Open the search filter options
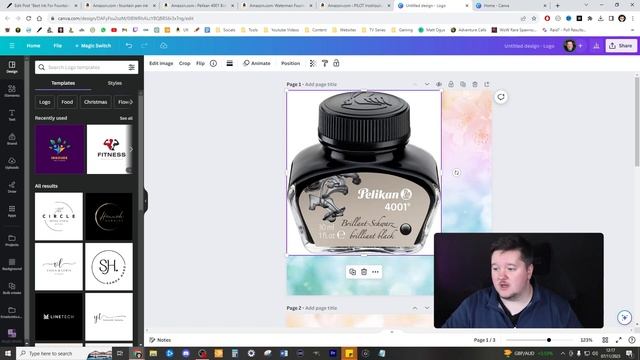Image resolution: width=640 pixels, height=360 pixels. [x=131, y=67]
